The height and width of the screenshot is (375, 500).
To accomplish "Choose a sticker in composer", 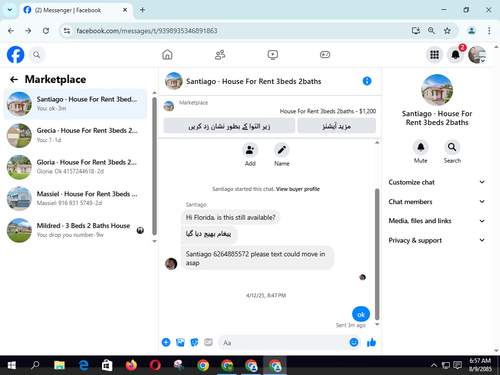I will (194, 342).
